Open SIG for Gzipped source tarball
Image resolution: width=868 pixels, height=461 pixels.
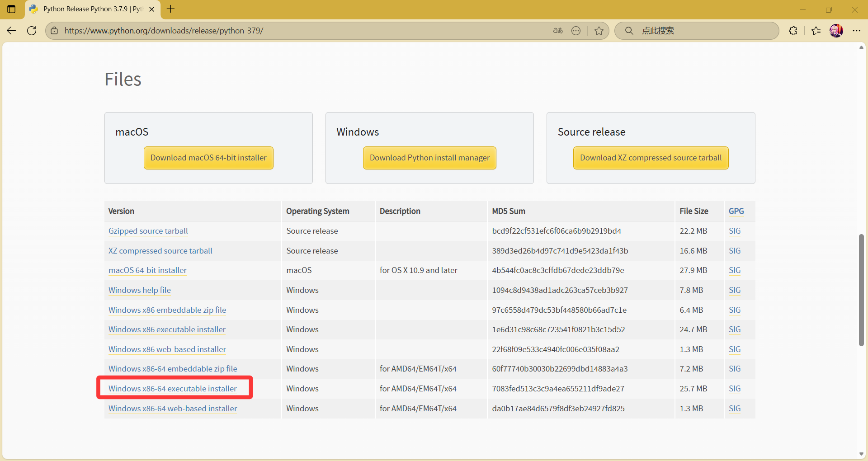pyautogui.click(x=735, y=231)
